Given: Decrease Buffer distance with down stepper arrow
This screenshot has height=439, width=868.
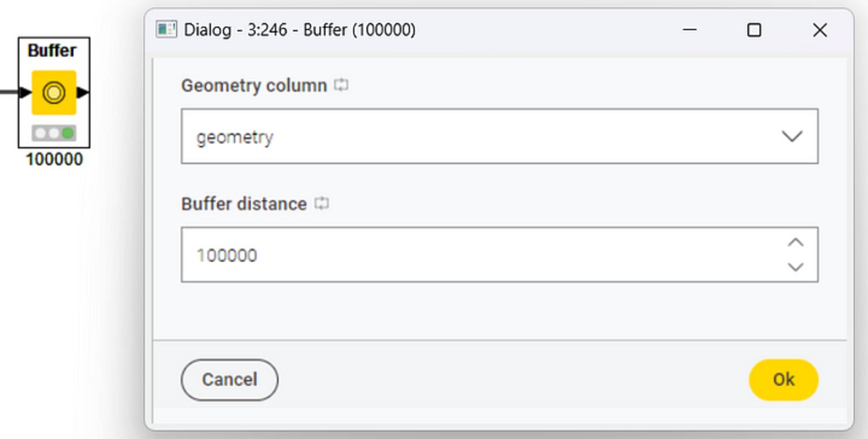Looking at the screenshot, I should click(x=796, y=267).
